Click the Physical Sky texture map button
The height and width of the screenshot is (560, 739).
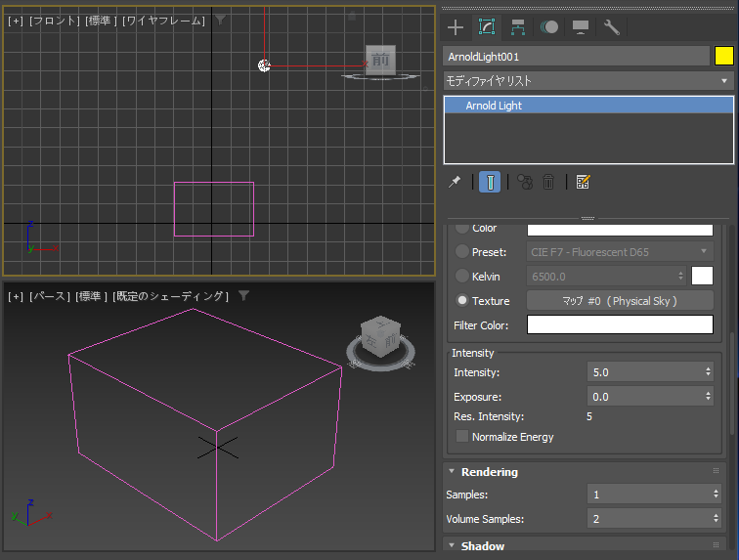click(619, 301)
